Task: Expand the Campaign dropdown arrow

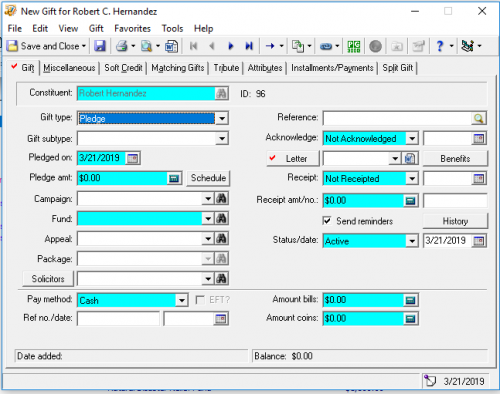Action: 208,199
